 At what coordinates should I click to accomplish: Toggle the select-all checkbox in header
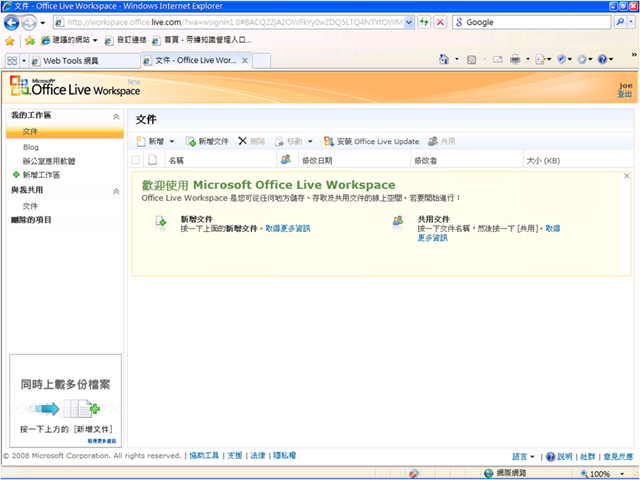coord(136,160)
